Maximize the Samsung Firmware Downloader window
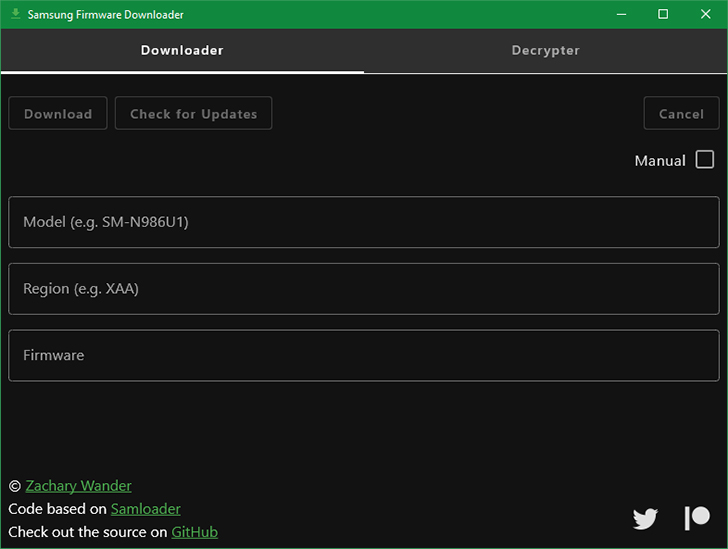The width and height of the screenshot is (728, 549). pyautogui.click(x=663, y=14)
